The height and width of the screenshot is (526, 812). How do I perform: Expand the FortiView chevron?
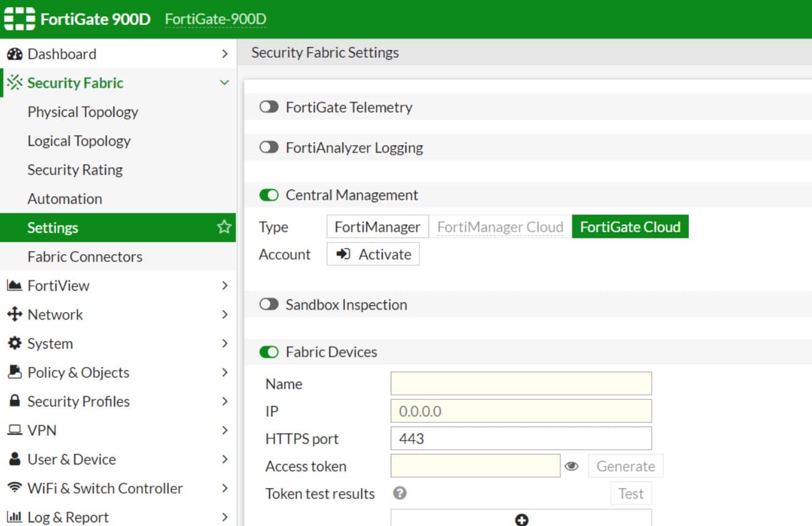pyautogui.click(x=224, y=285)
